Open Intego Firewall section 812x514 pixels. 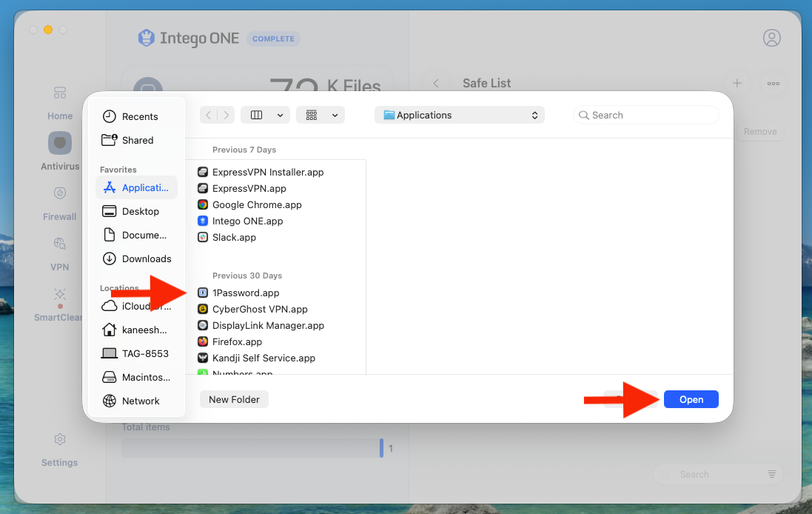60,204
